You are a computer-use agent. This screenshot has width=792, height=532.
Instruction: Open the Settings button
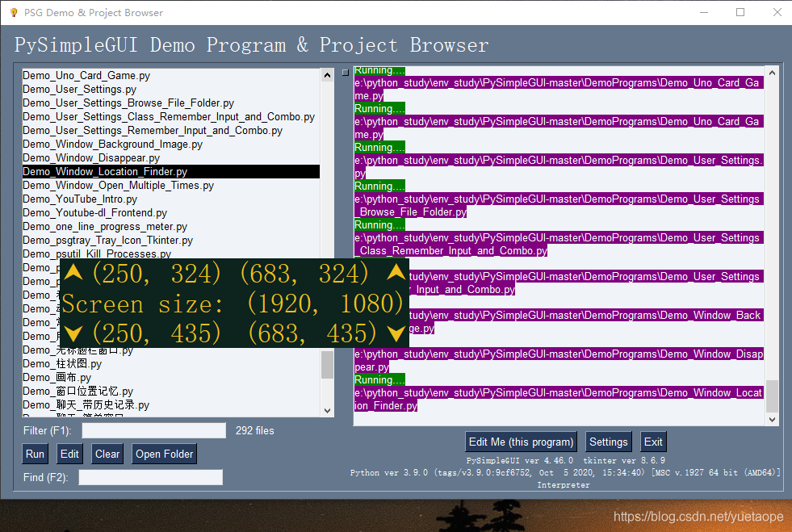(608, 442)
